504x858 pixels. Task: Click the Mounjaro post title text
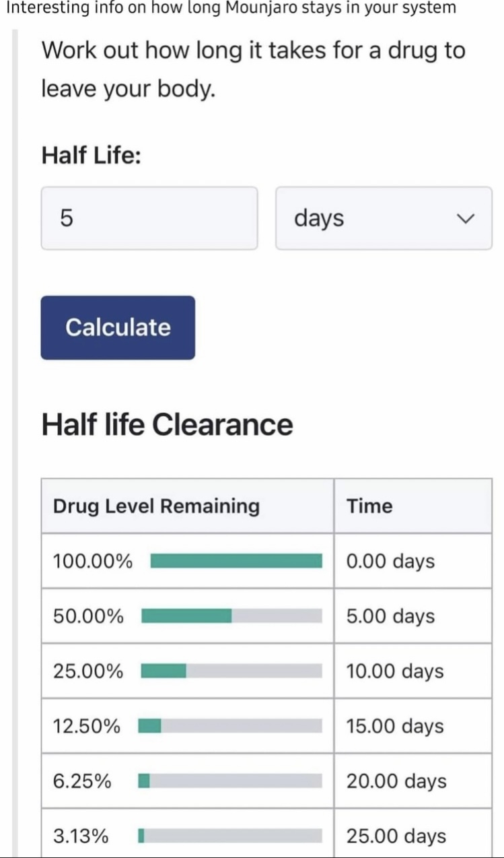click(x=230, y=8)
